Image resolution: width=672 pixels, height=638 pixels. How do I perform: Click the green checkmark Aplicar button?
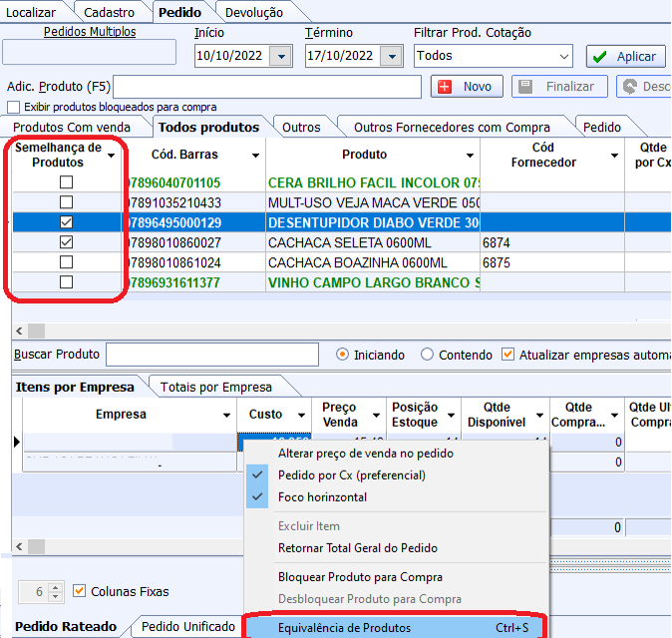pos(626,57)
